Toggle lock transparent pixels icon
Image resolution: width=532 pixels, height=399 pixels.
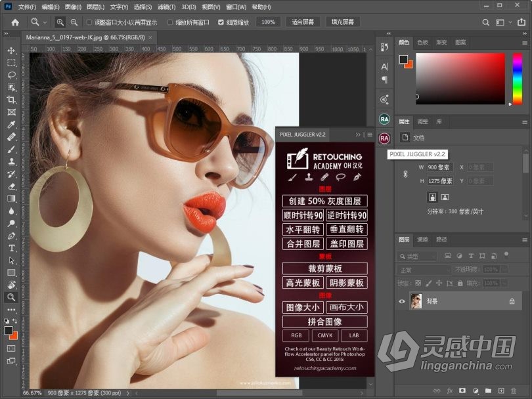tap(418, 283)
